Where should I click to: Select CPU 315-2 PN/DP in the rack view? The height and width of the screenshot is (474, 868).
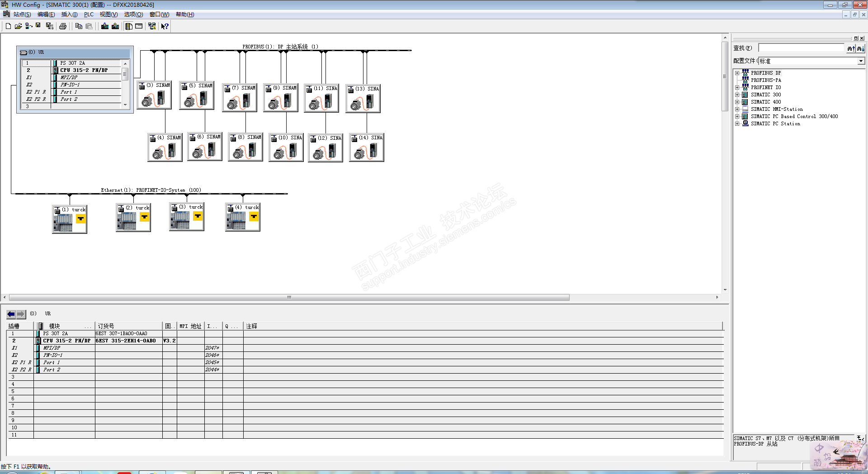(84, 70)
